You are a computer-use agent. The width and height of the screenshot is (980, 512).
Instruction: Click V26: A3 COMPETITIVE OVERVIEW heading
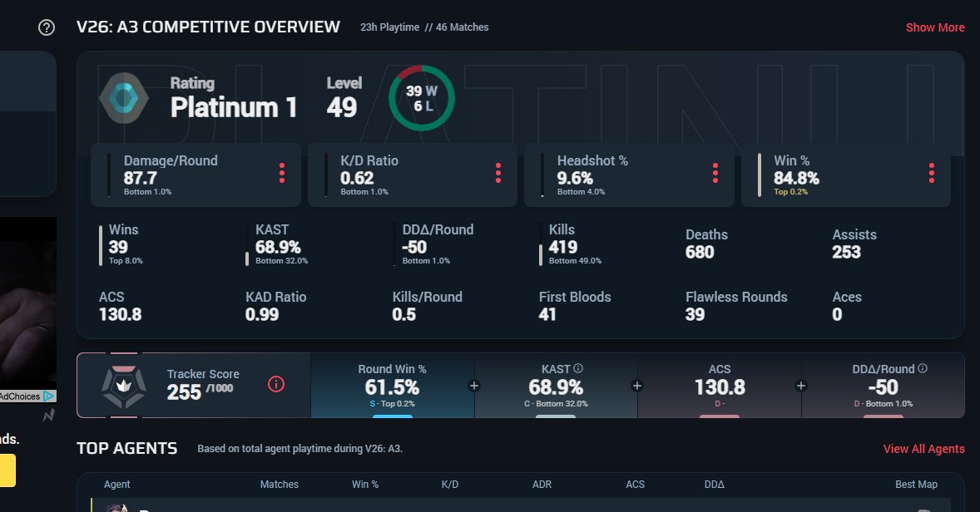(x=208, y=27)
